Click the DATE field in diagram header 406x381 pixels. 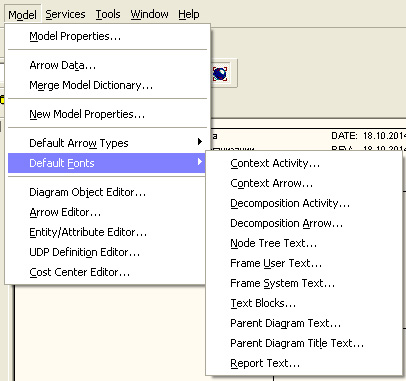[368, 136]
